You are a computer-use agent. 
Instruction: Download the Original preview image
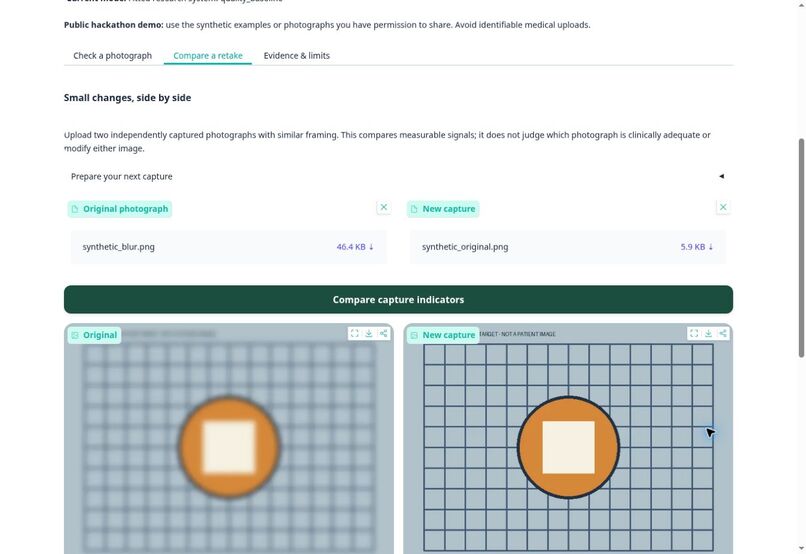coord(369,334)
